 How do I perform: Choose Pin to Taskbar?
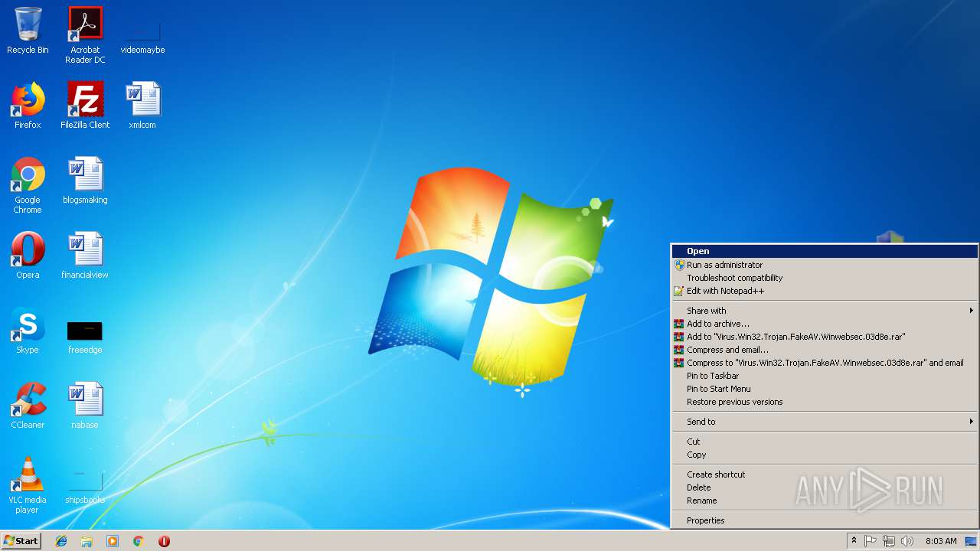(825, 376)
